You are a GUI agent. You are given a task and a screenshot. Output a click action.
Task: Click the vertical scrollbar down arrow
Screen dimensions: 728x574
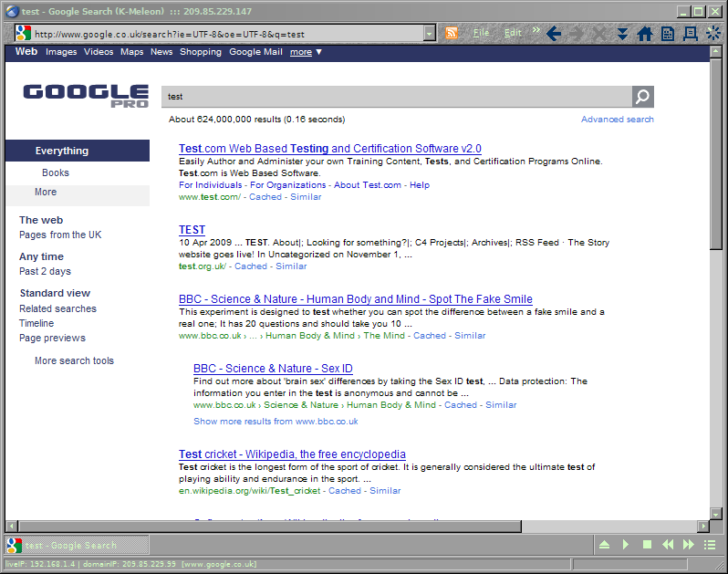[715, 514]
